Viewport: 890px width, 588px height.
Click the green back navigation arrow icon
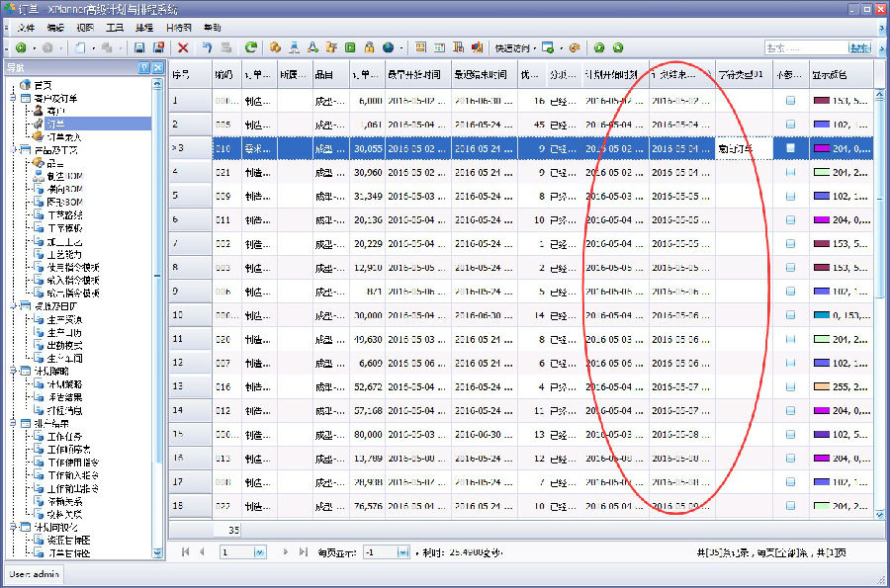pos(21,48)
